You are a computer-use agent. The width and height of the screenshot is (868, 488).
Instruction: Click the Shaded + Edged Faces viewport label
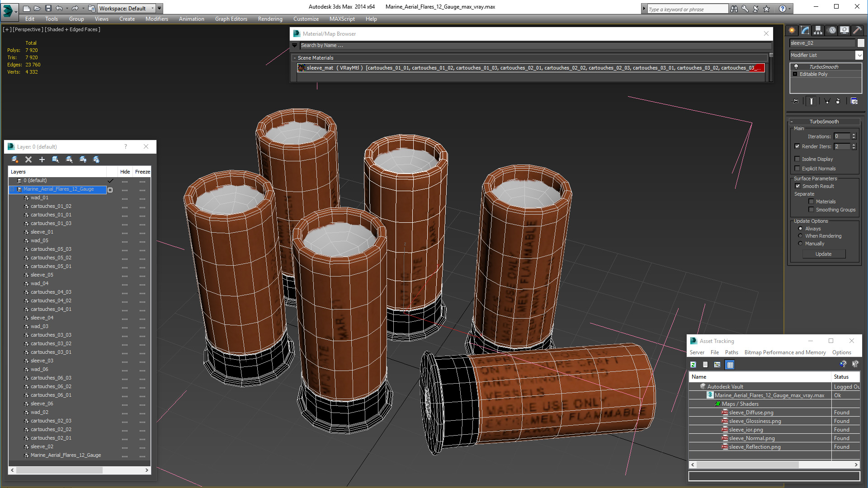72,29
